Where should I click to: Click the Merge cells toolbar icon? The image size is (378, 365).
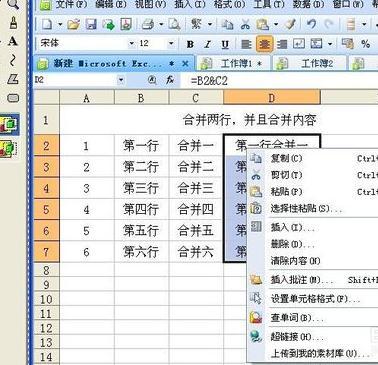pyautogui.click(x=316, y=44)
